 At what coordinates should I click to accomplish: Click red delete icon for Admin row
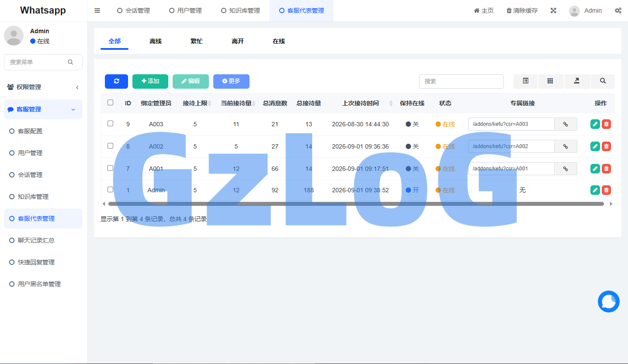(606, 190)
